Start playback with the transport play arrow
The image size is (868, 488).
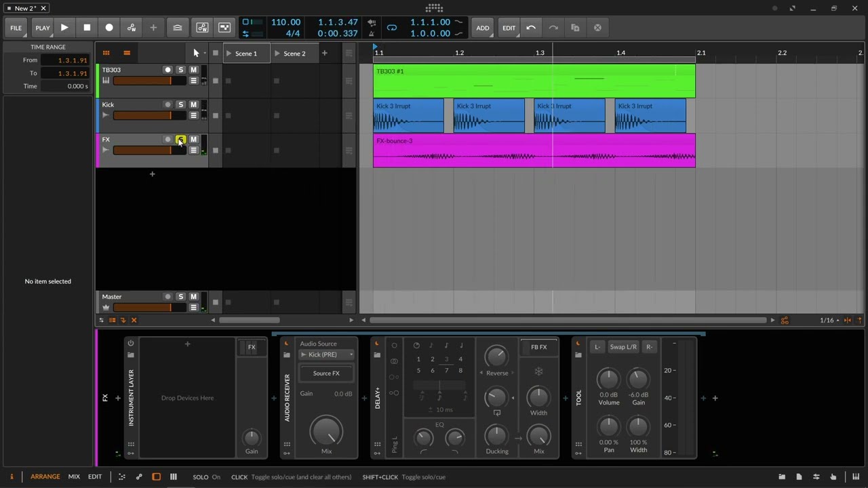64,28
